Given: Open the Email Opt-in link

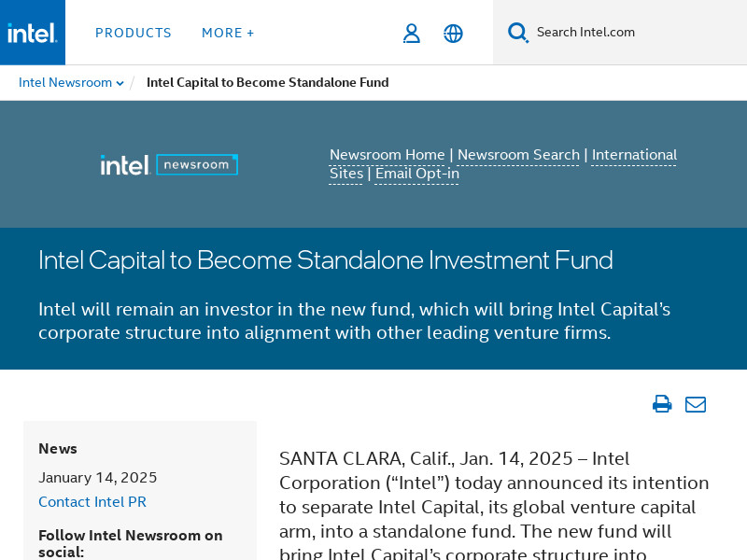Looking at the screenshot, I should point(416,174).
